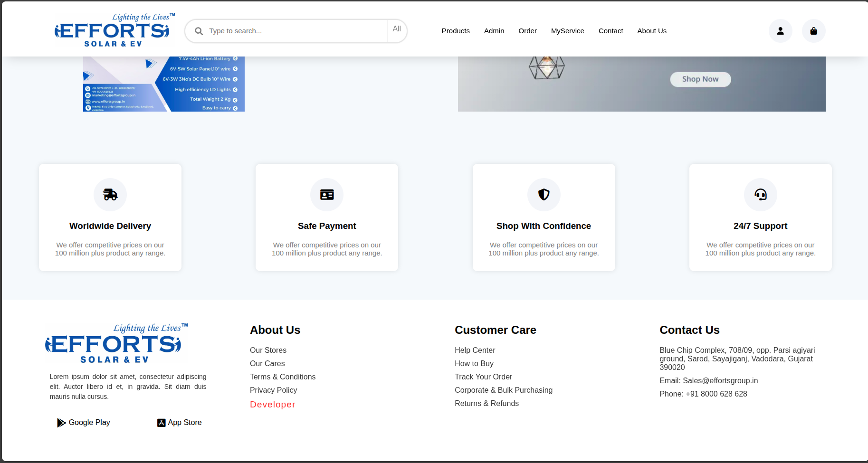
Task: Open the Track Your Order link
Action: [x=483, y=377]
